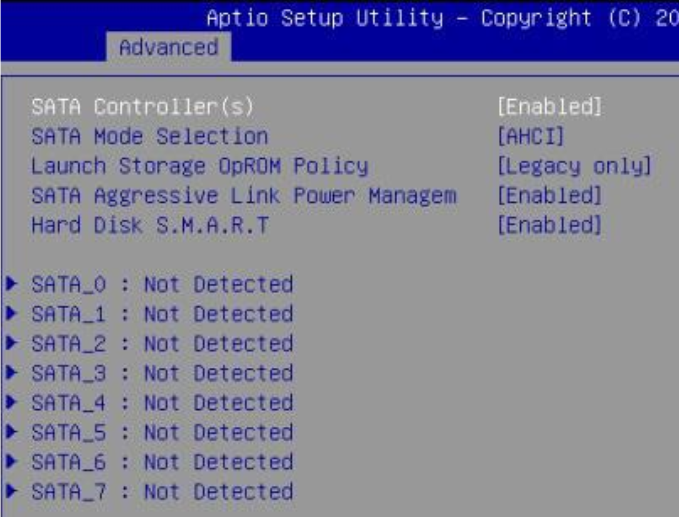Toggle SATA Controller(s) Enabled value

coord(549,106)
